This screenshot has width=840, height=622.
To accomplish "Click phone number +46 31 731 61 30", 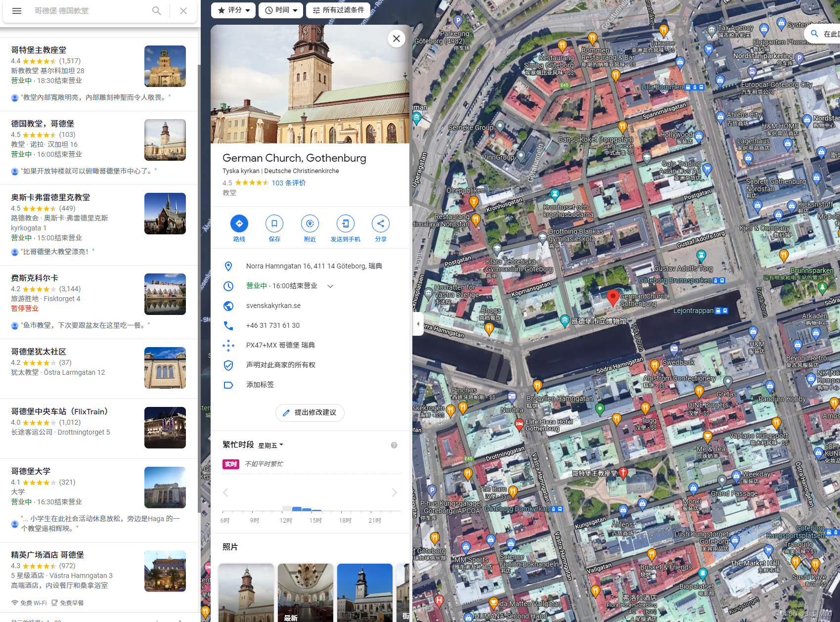I will point(273,325).
